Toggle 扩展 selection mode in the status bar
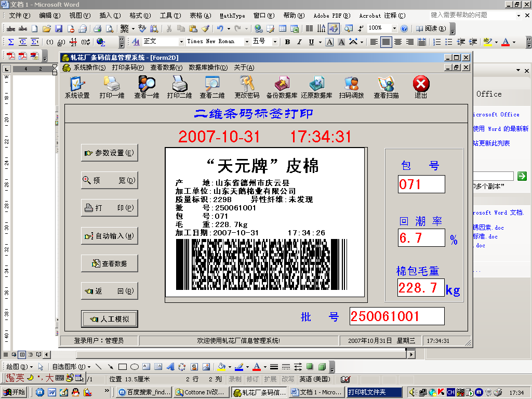Viewport: 532px width, 399px height. point(270,379)
